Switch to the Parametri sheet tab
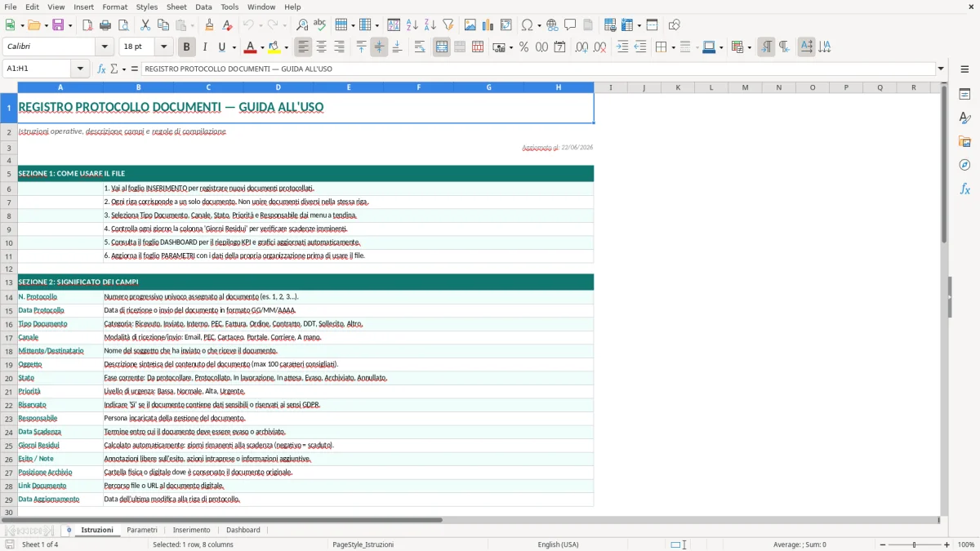The image size is (980, 551). click(142, 530)
